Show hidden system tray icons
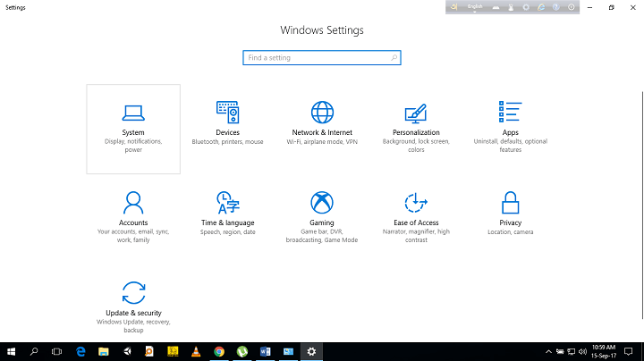 548,351
